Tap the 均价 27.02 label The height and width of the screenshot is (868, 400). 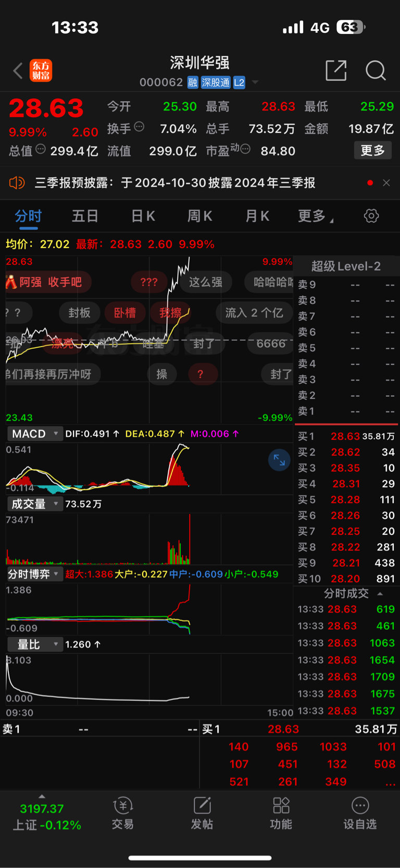pyautogui.click(x=37, y=244)
